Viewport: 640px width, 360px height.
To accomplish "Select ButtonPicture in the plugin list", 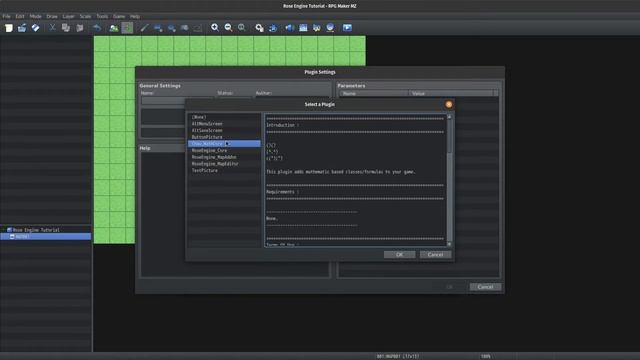I will [x=224, y=137].
